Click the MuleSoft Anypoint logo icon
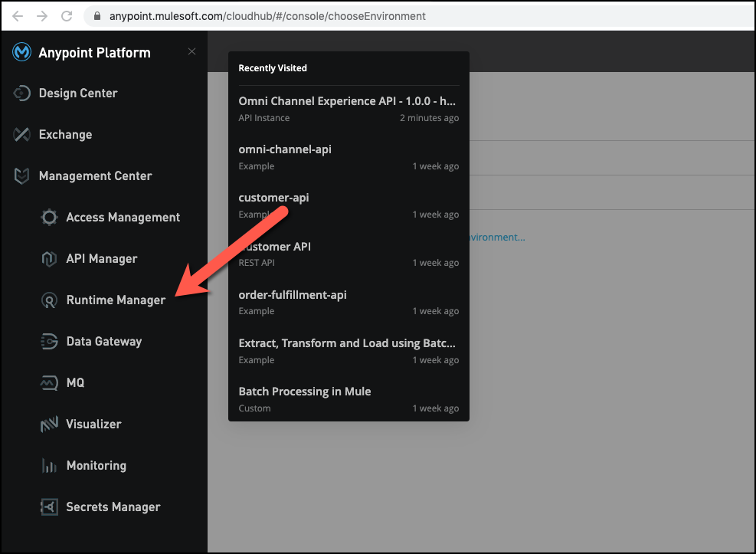 tap(21, 52)
